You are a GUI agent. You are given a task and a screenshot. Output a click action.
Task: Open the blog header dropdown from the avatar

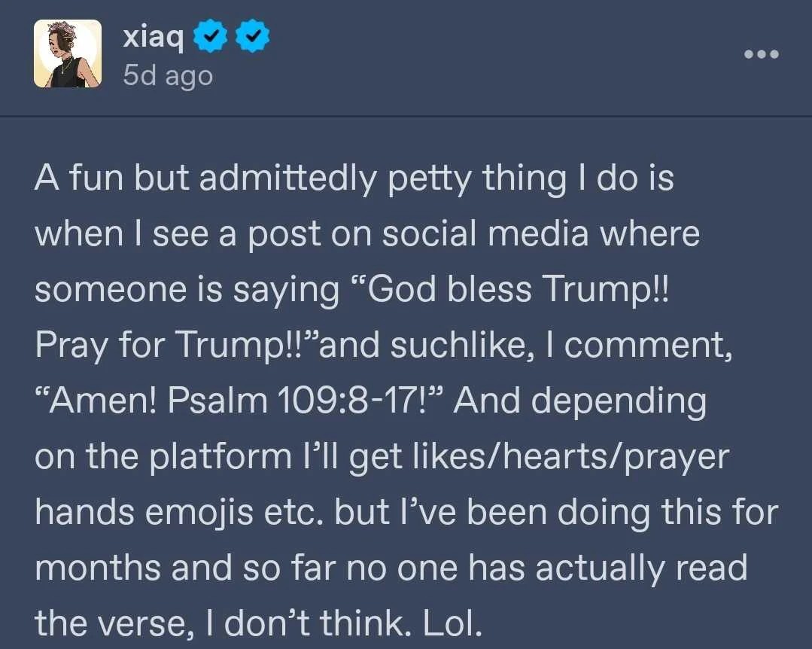66,54
